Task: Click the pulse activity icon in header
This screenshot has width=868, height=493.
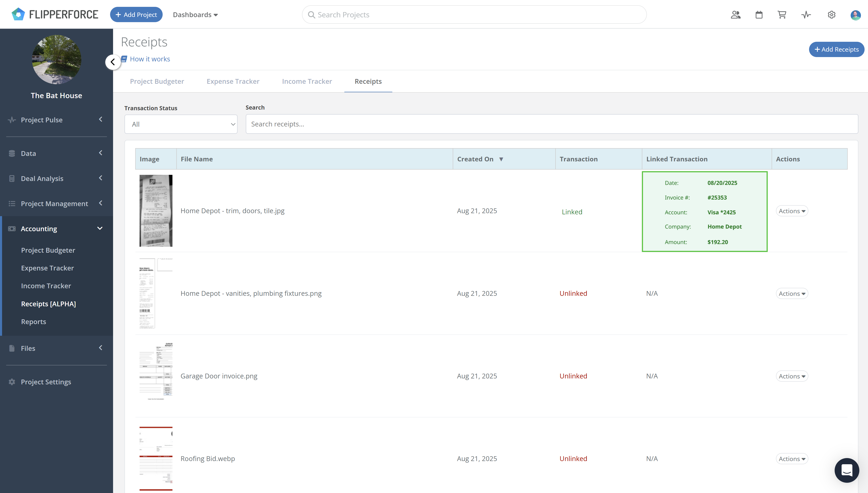Action: pyautogui.click(x=806, y=15)
